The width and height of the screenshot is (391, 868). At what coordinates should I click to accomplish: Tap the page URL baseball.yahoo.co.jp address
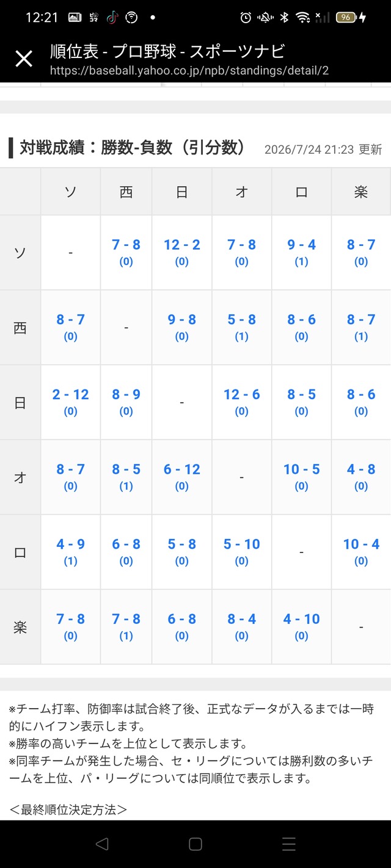coord(189,70)
